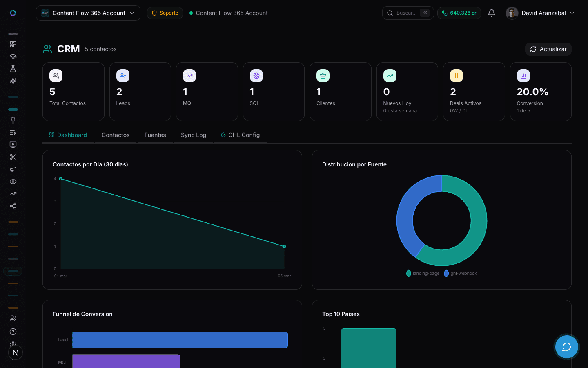Screen dimensions: 588x368
Task: Switch to the GHL Config tab
Action: click(x=241, y=135)
